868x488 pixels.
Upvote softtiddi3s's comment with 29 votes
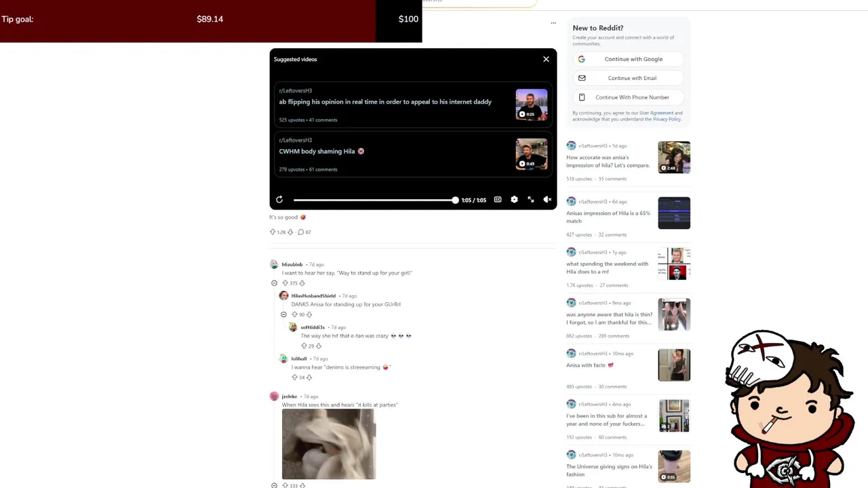coord(304,346)
